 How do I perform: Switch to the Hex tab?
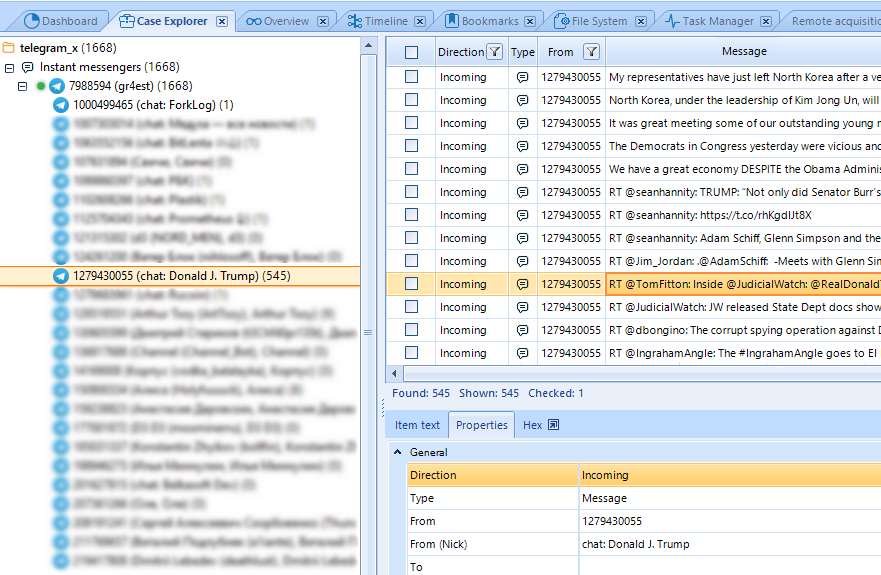tap(532, 425)
